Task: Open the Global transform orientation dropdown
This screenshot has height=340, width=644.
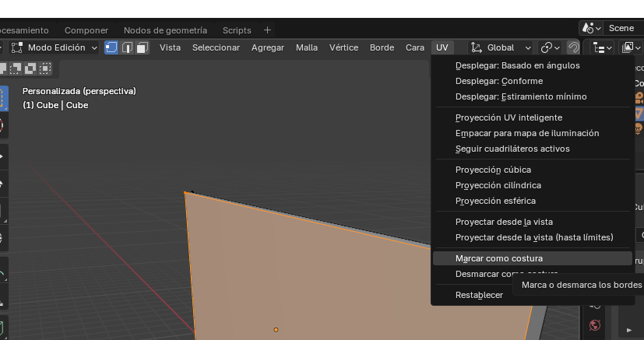Action: (501, 47)
